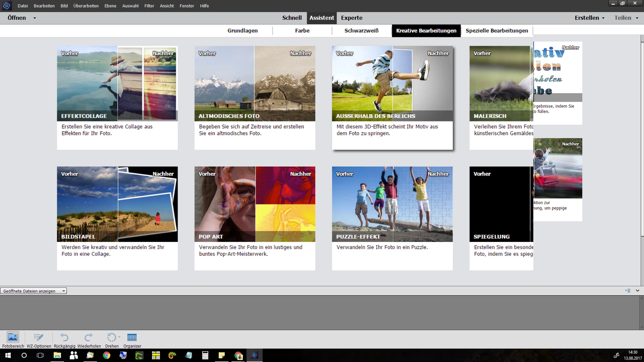644x362 pixels.
Task: Rotate the photo with the Drehen icon
Action: (x=111, y=337)
